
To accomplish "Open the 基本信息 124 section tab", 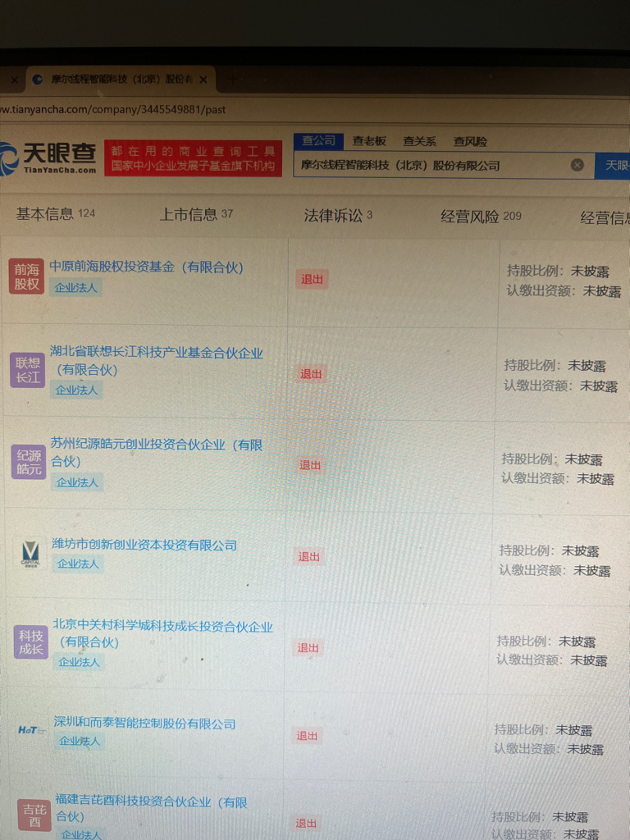I will [x=56, y=214].
